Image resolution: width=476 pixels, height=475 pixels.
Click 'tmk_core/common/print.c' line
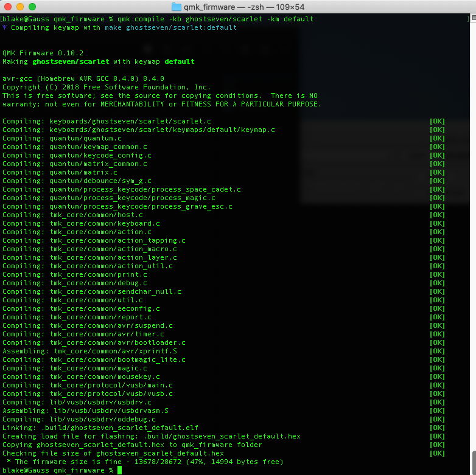pyautogui.click(x=75, y=274)
